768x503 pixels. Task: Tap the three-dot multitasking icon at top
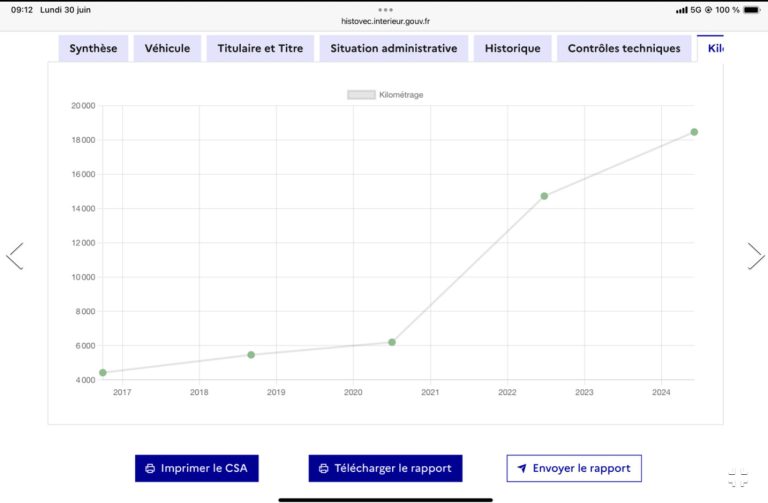tap(385, 9)
